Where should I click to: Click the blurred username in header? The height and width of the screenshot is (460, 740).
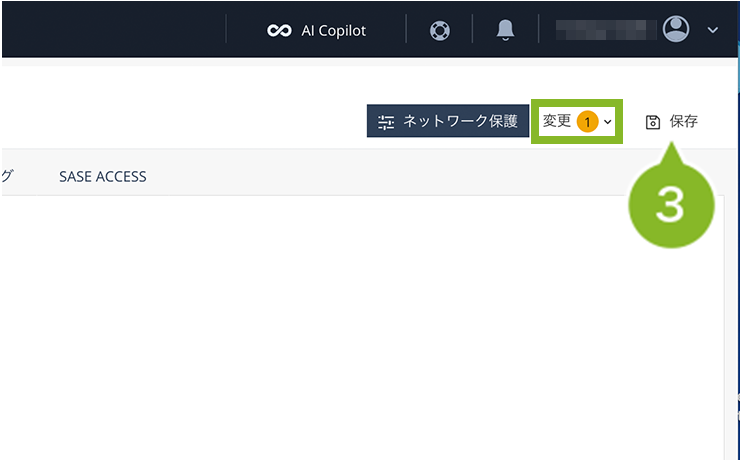602,30
